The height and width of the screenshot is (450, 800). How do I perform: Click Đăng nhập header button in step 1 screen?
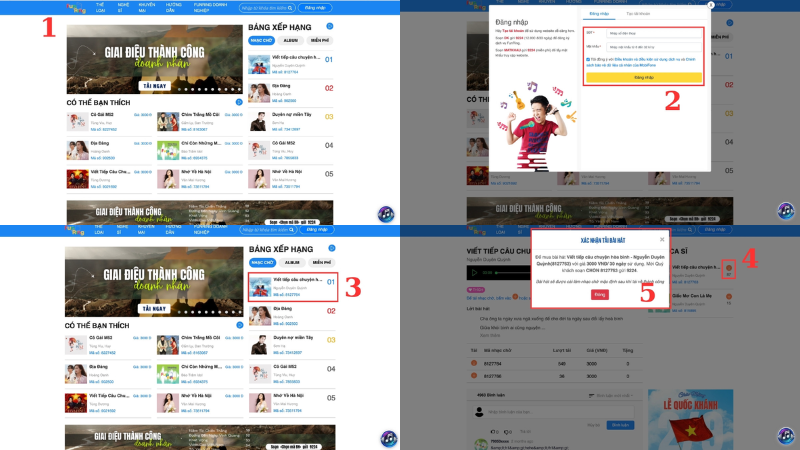click(x=315, y=8)
